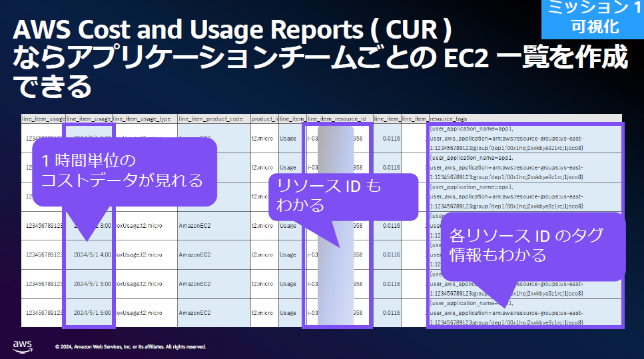Click the '2024/5/1 6:00' time cell
Image resolution: width=644 pixels, height=359 pixels.
click(x=92, y=313)
